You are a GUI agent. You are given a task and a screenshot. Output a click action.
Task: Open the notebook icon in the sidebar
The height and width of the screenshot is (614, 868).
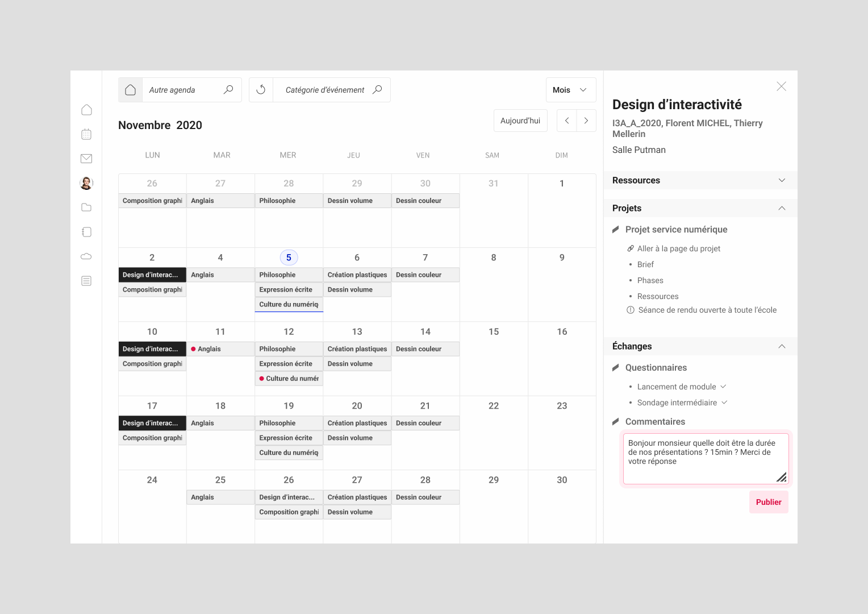[86, 232]
